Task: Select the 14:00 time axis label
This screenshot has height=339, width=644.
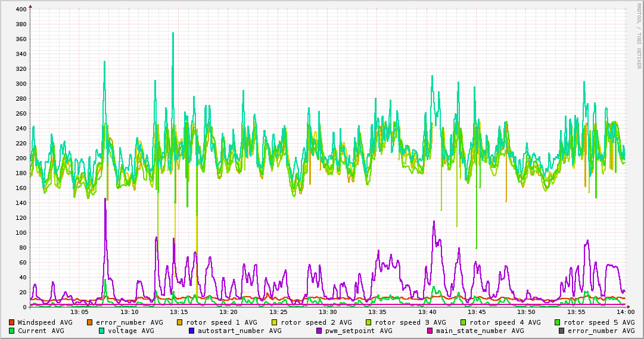Action: 625,312
